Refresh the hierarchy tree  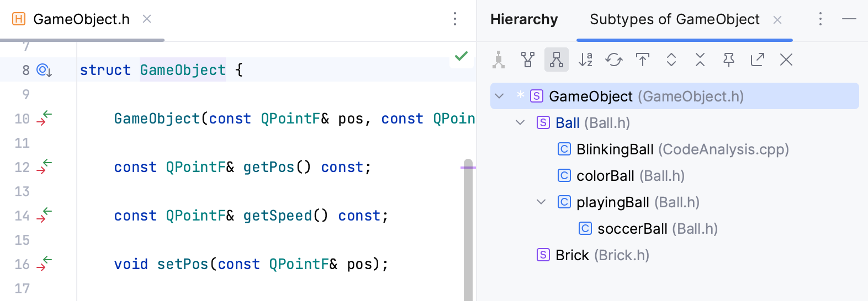coord(614,60)
